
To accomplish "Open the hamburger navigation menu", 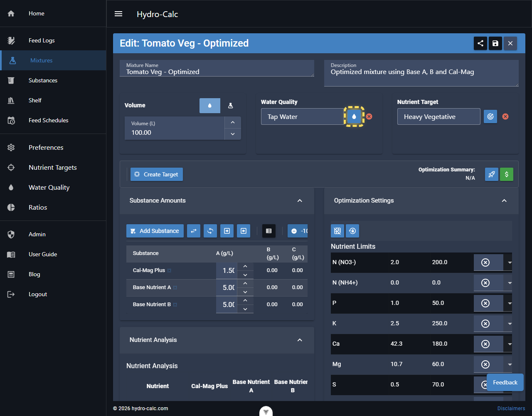I will click(x=118, y=14).
